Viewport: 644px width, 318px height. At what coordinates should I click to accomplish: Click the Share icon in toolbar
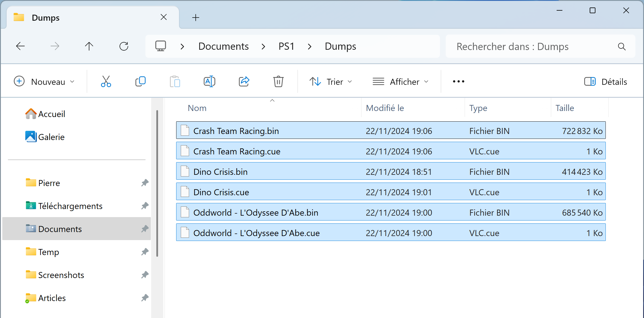click(x=244, y=82)
